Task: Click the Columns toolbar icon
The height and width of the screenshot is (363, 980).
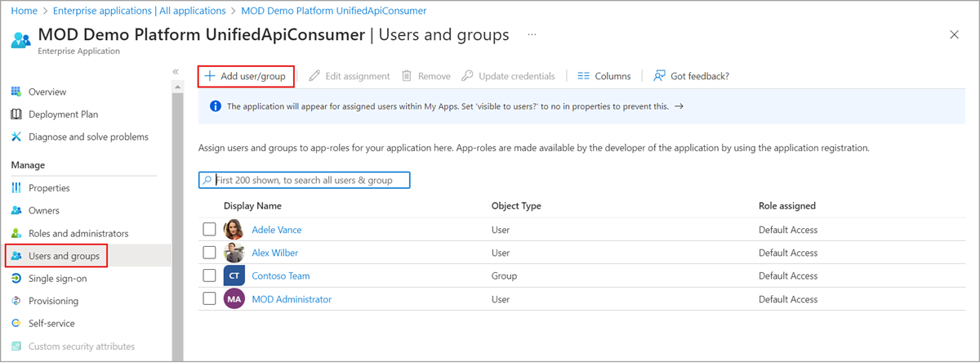Action: [x=583, y=76]
